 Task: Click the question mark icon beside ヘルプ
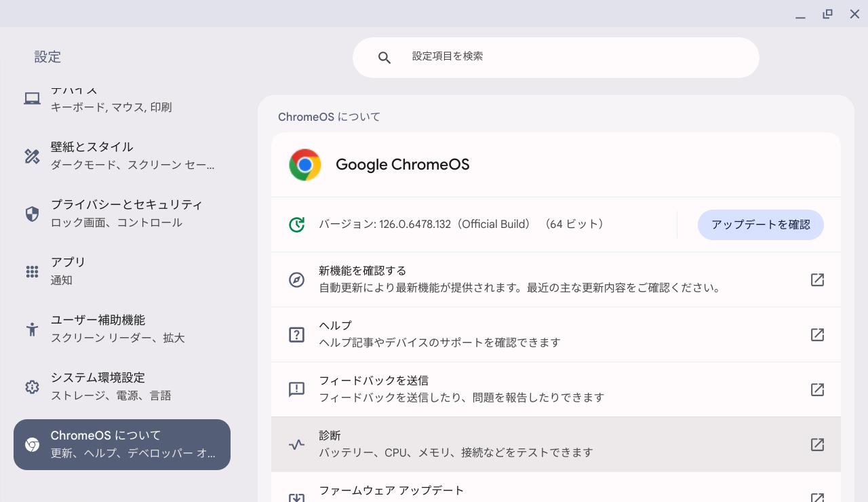[x=296, y=334]
